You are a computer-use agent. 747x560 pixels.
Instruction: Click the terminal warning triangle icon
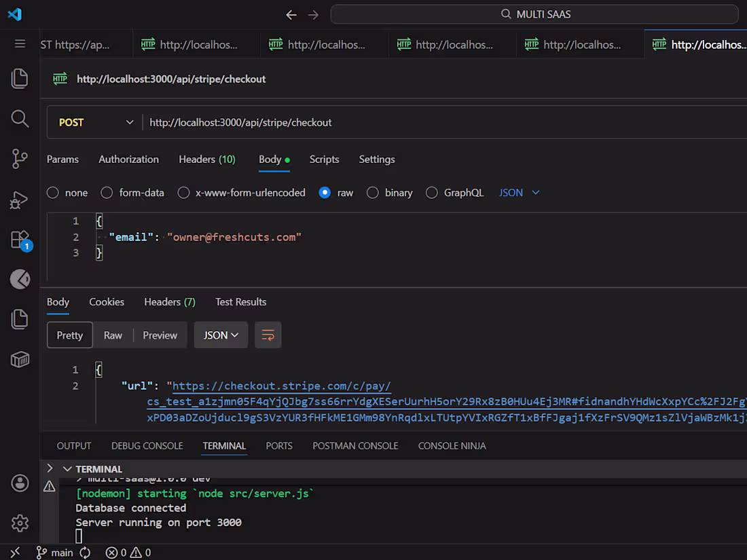tap(50, 486)
